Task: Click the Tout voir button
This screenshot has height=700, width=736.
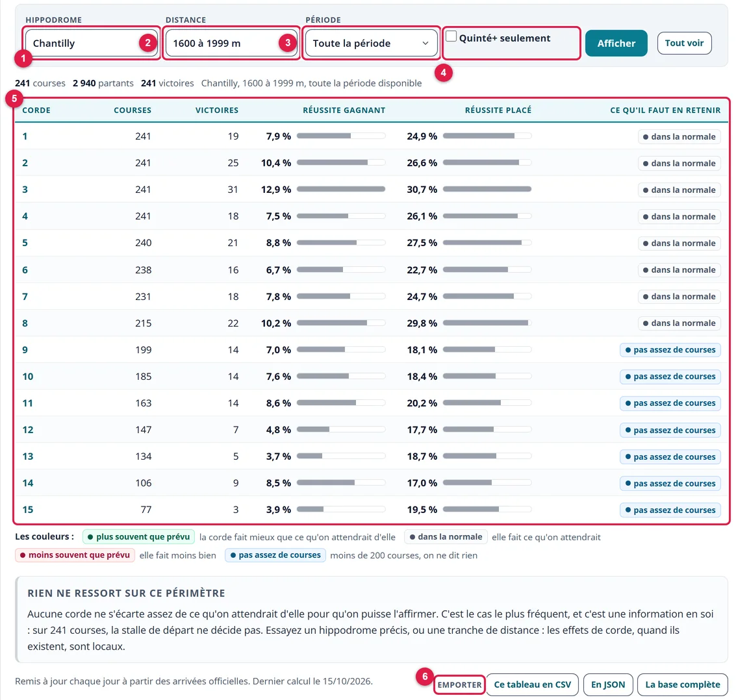Action: pos(684,43)
